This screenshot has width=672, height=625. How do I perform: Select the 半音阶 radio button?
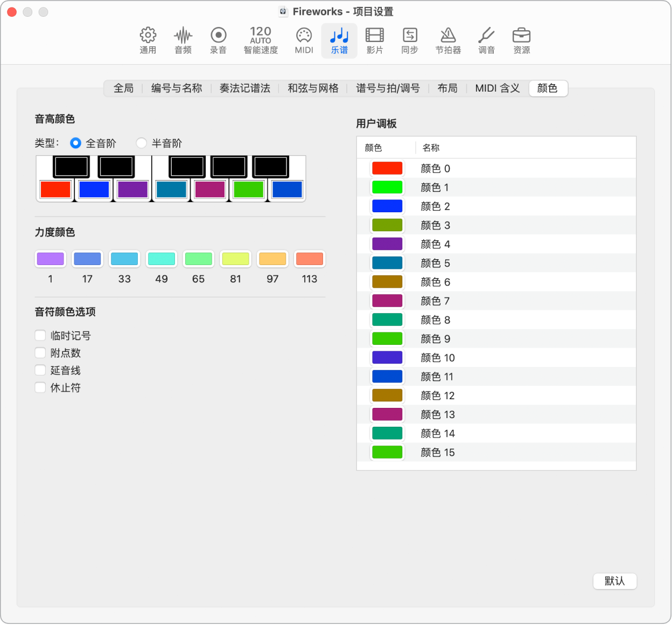click(x=141, y=143)
